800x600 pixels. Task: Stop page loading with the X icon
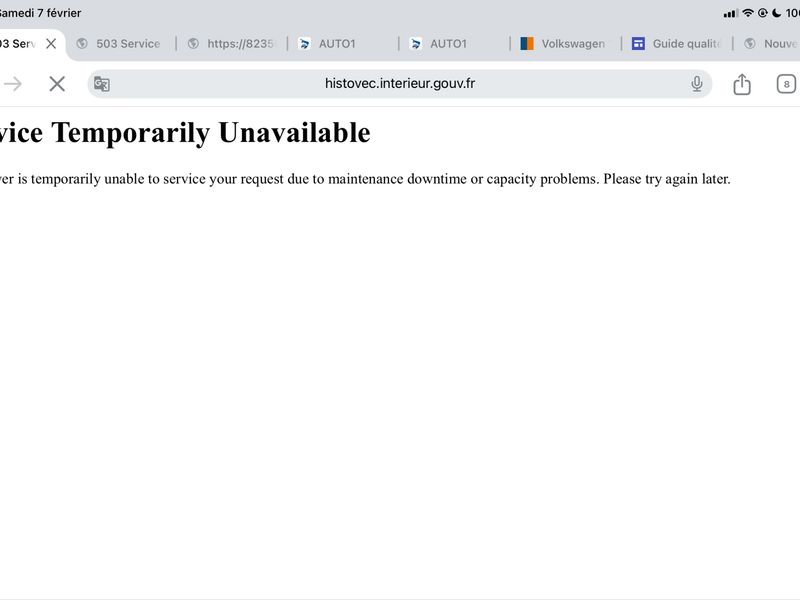pyautogui.click(x=57, y=84)
